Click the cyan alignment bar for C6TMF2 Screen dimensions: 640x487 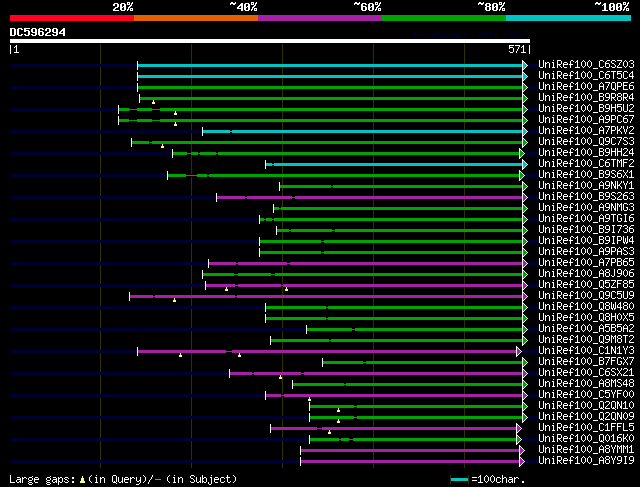(x=396, y=165)
